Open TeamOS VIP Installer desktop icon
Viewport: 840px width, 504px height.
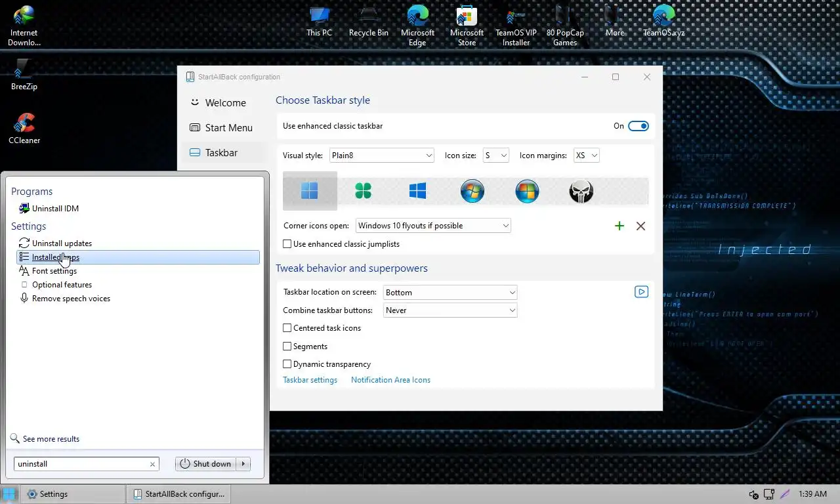(516, 26)
